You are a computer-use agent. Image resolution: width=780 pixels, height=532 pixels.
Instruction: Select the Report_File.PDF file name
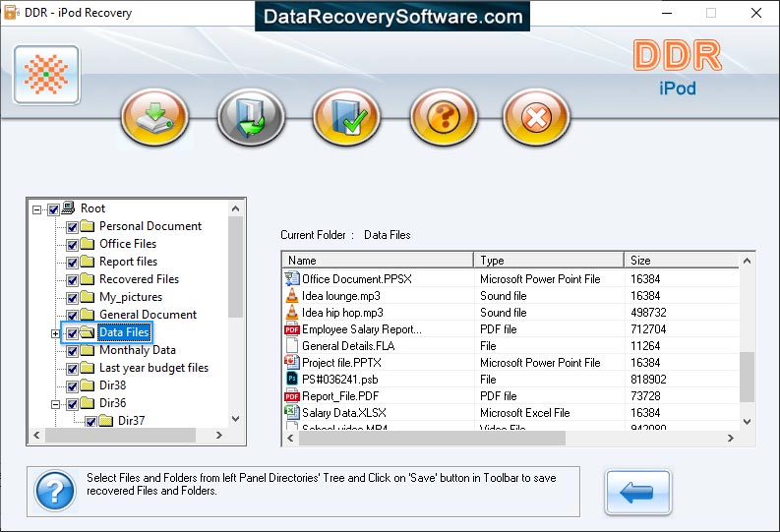pyautogui.click(x=340, y=396)
